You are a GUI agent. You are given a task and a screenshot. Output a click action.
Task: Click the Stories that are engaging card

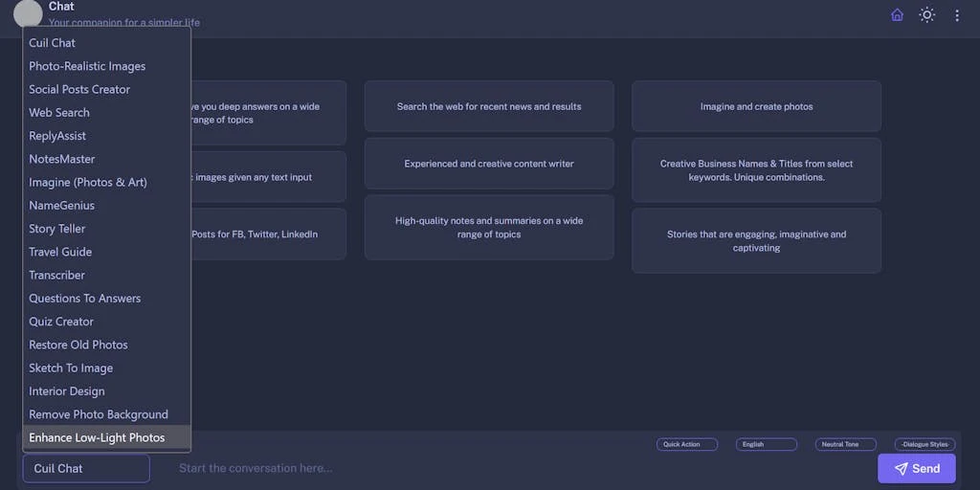756,240
